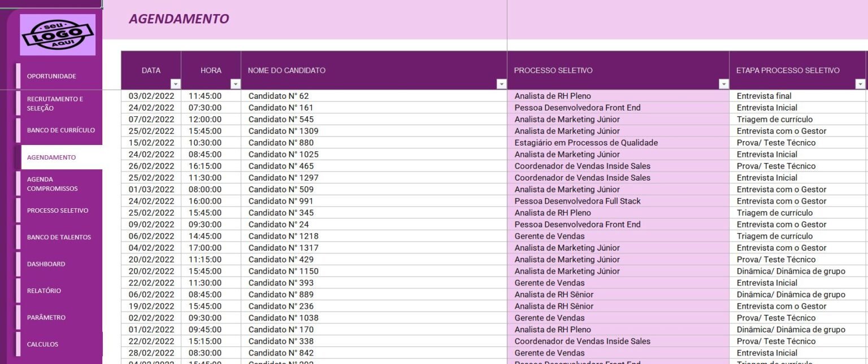Switch to the DASHBOARD sidebar tab
The image size is (868, 364).
(x=59, y=264)
